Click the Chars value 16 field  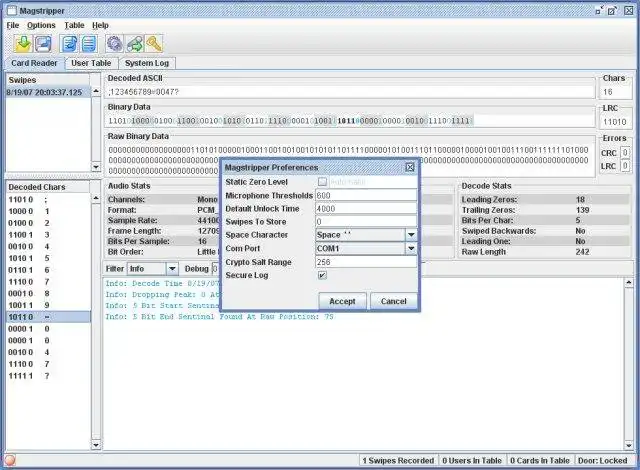click(x=615, y=92)
